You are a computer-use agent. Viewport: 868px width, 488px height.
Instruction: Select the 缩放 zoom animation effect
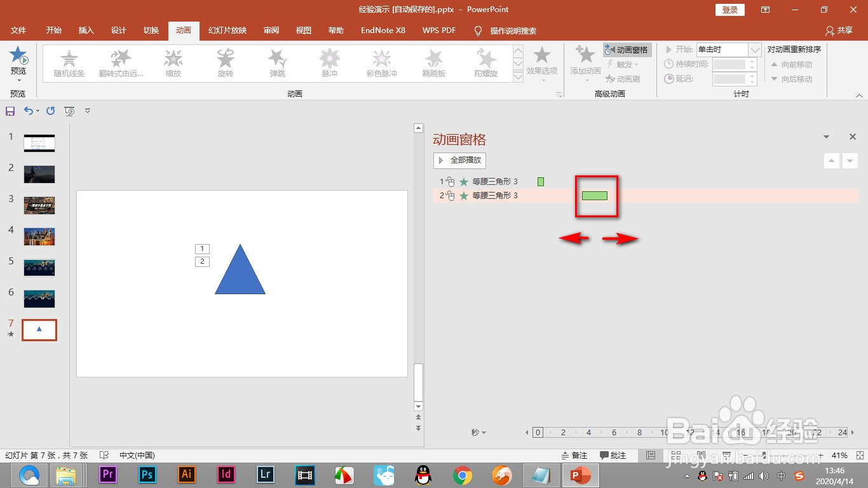pyautogui.click(x=173, y=64)
